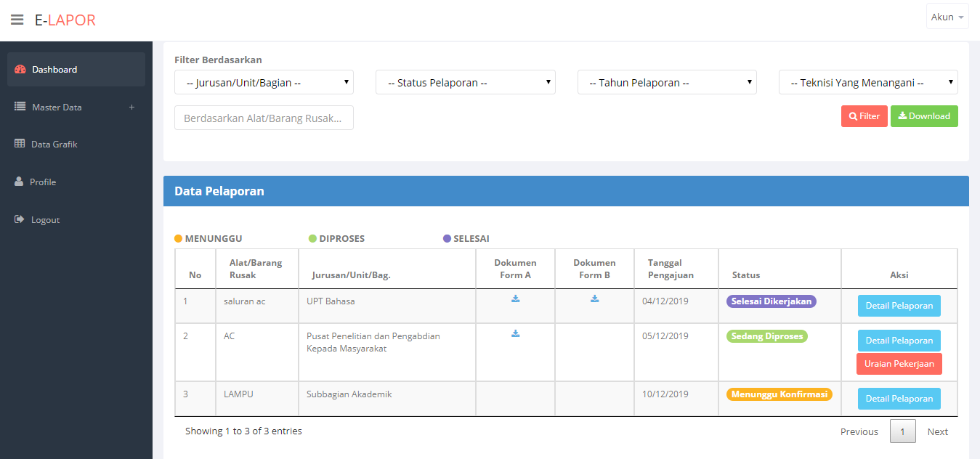Open the Jurusan/Unit/Bagian dropdown
Image resolution: width=980 pixels, height=459 pixels.
click(264, 82)
